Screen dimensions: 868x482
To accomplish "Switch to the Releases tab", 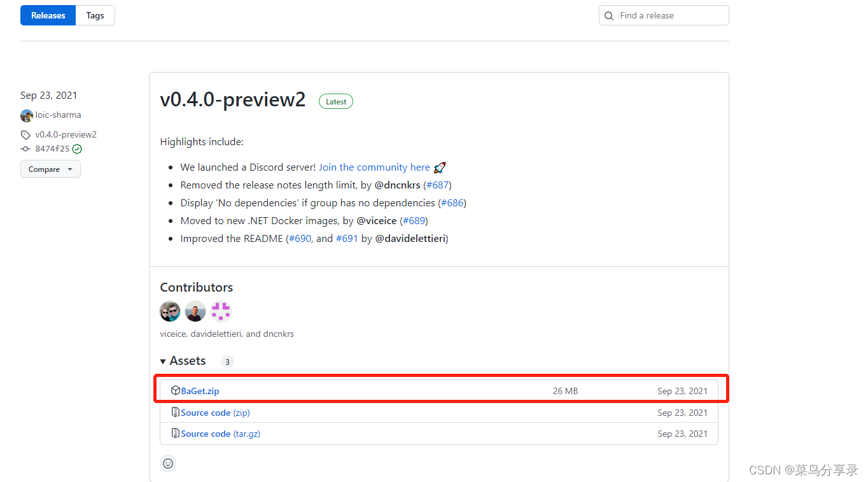I will coord(48,15).
